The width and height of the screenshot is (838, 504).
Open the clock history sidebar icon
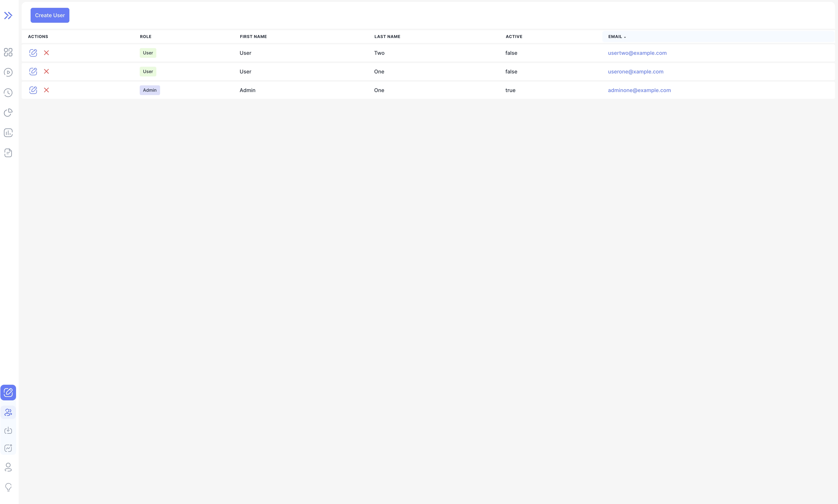click(8, 93)
